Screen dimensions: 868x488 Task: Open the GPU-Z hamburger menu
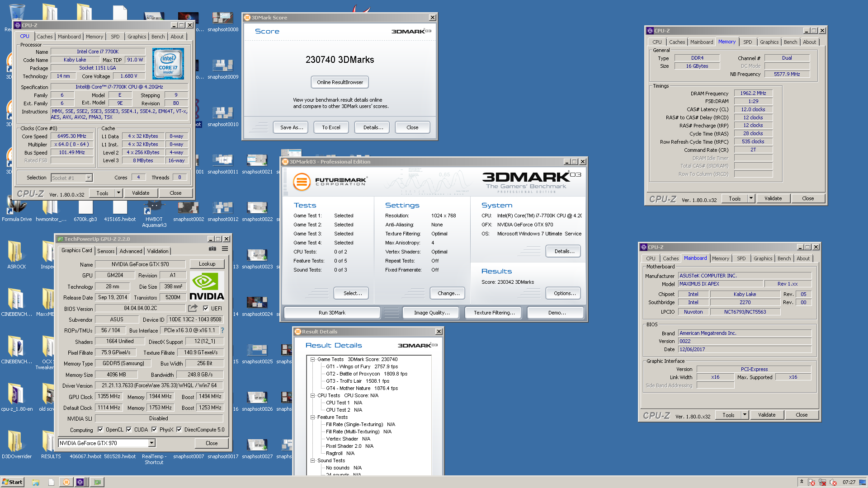click(225, 249)
